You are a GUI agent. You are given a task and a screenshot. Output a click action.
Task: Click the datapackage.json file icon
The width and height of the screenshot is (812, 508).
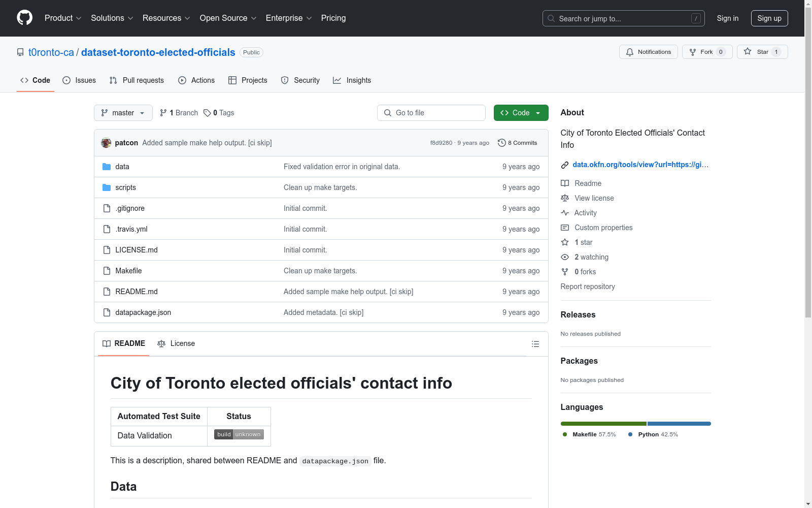click(x=107, y=312)
